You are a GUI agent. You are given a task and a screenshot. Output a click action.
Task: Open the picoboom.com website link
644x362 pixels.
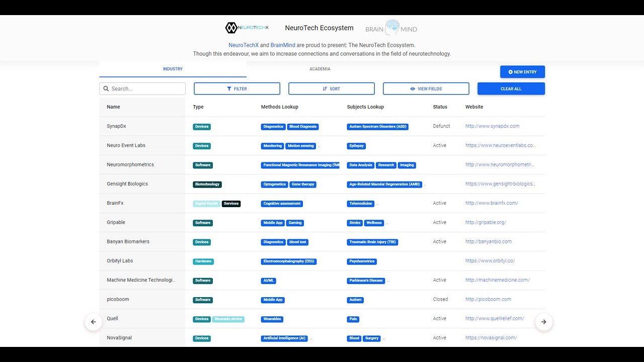pyautogui.click(x=489, y=299)
